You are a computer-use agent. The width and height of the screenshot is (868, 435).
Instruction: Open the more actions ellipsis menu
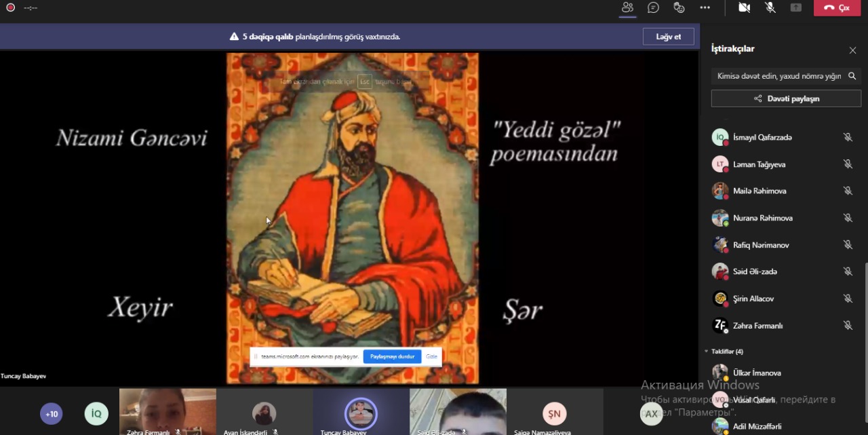(705, 7)
